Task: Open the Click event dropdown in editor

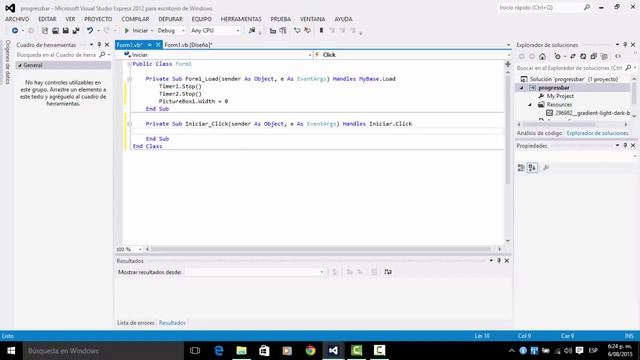Action: pyautogui.click(x=509, y=55)
